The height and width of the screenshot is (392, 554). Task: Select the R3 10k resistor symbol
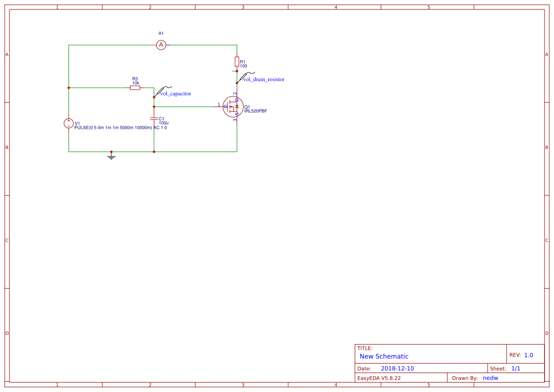(x=135, y=88)
